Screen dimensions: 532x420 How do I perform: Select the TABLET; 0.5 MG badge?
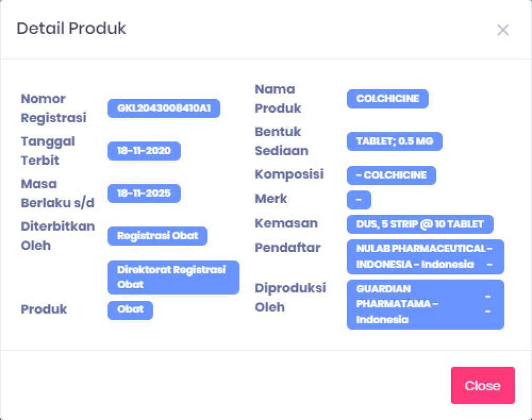(x=394, y=141)
